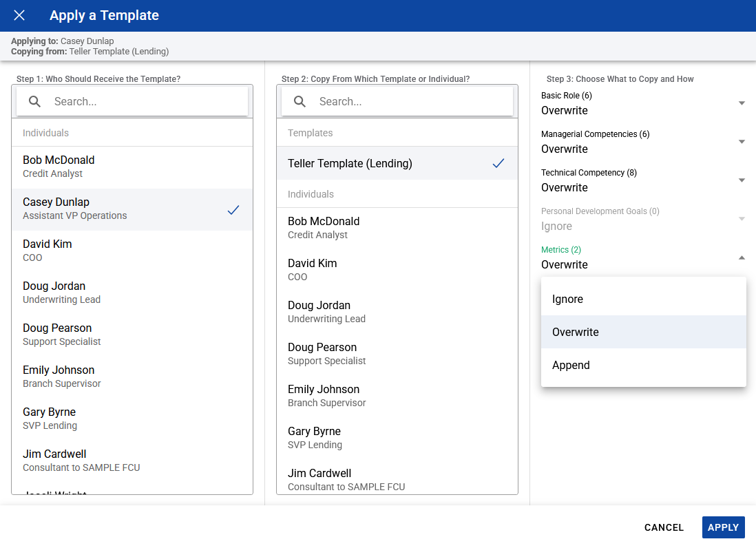Viewport: 756px width, 548px height.
Task: Copy from Doug Jordan in Step 2
Action: 397,313
